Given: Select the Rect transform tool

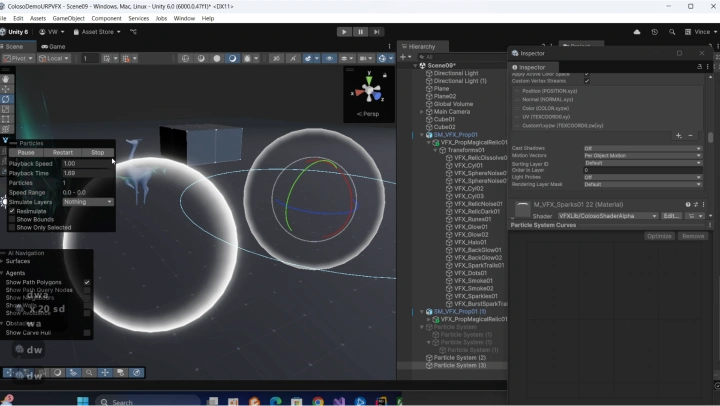Looking at the screenshot, I should tap(6, 119).
